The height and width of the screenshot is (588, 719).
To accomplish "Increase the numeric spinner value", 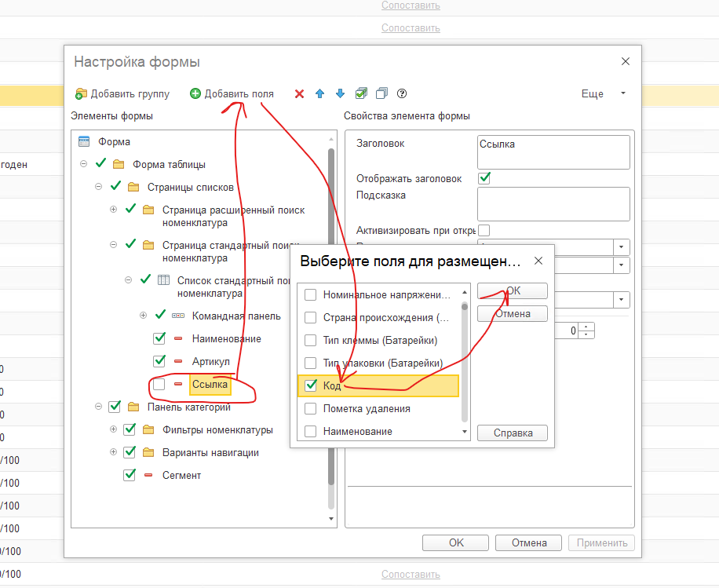I will coord(589,327).
